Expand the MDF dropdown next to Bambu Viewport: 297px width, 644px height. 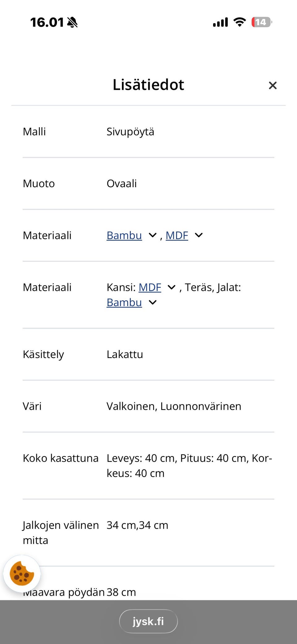[x=199, y=235]
